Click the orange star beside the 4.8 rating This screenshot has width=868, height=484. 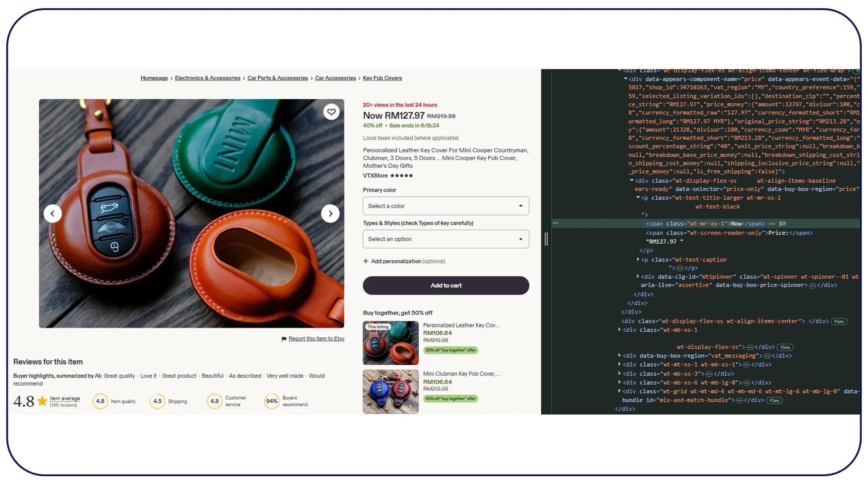[x=42, y=401]
